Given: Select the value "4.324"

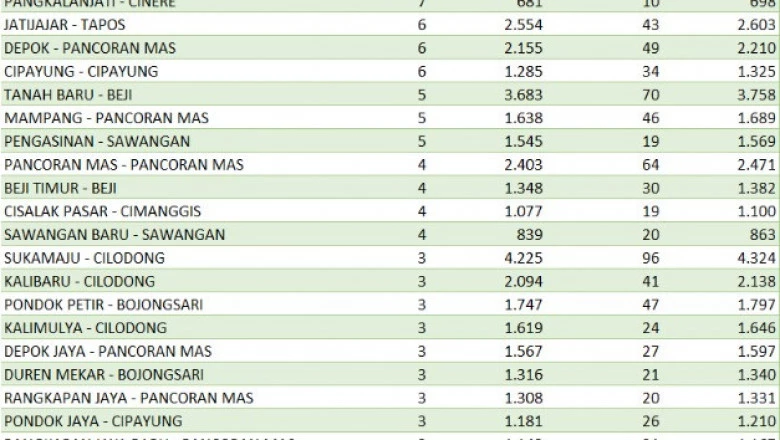Looking at the screenshot, I should (757, 258).
